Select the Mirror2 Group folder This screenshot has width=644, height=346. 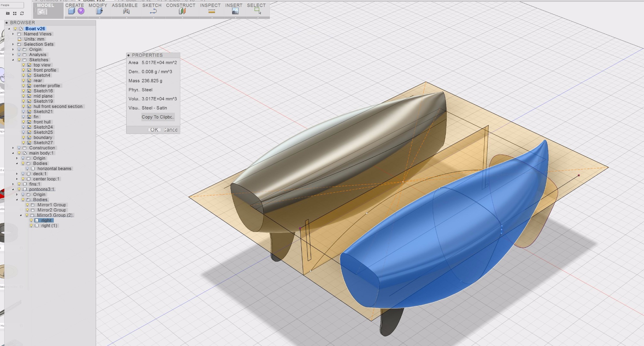point(52,210)
